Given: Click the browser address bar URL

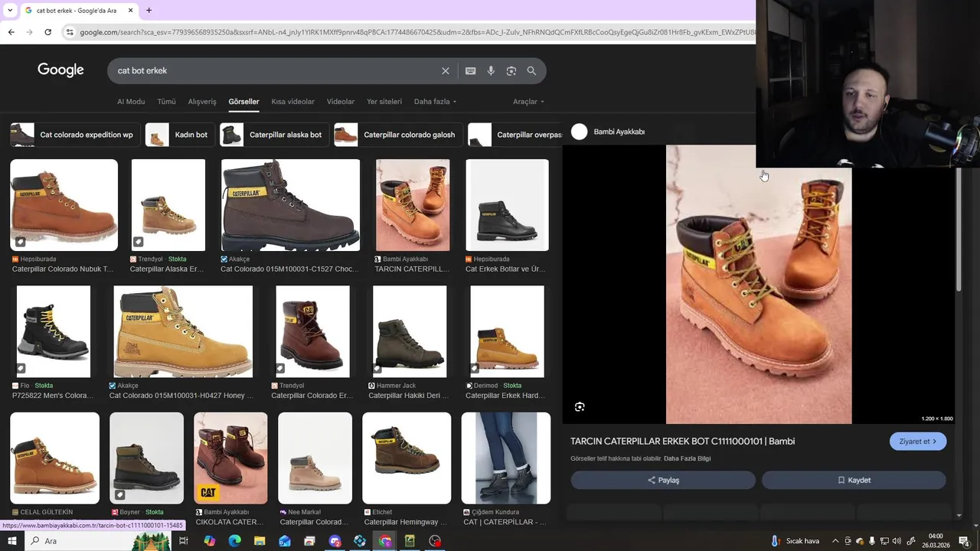Looking at the screenshot, I should (x=416, y=32).
